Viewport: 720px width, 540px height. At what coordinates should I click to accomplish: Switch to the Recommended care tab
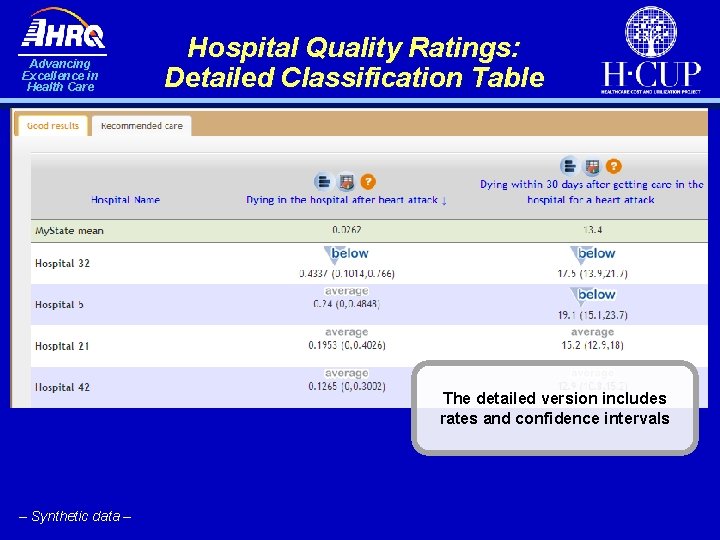[x=141, y=125]
